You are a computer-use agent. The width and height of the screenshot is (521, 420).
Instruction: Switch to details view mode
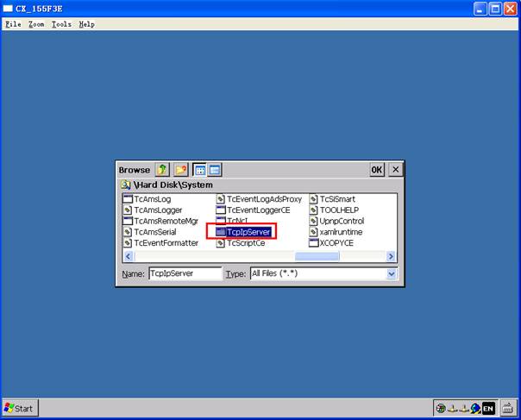point(215,170)
